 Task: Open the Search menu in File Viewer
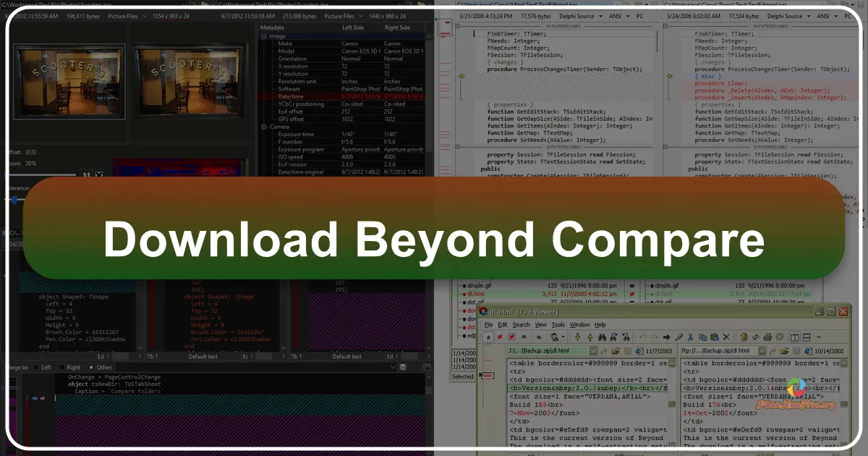tap(521, 325)
